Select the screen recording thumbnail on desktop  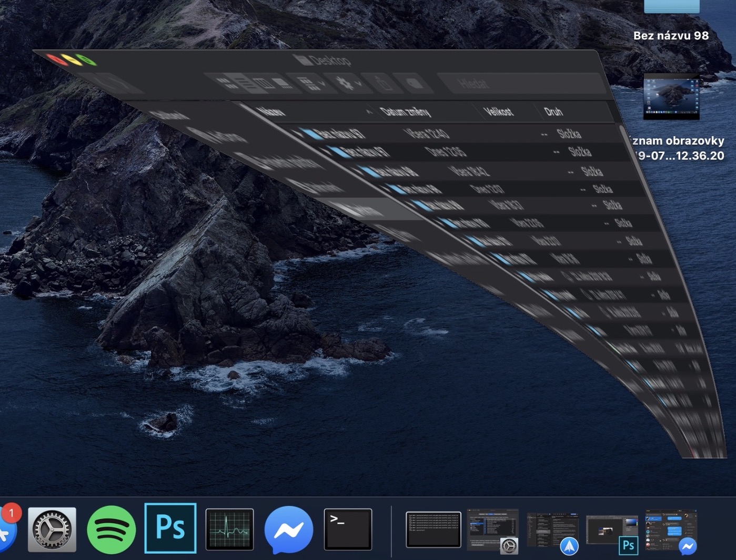pos(671,98)
